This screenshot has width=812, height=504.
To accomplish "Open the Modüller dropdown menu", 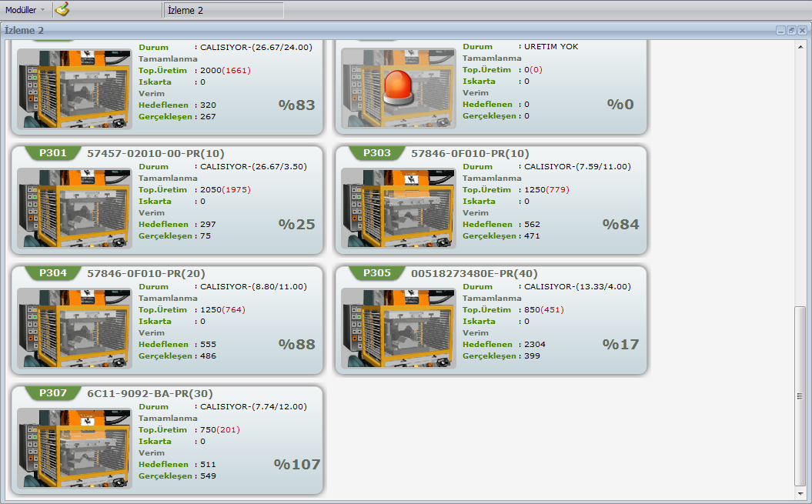I will (x=25, y=10).
